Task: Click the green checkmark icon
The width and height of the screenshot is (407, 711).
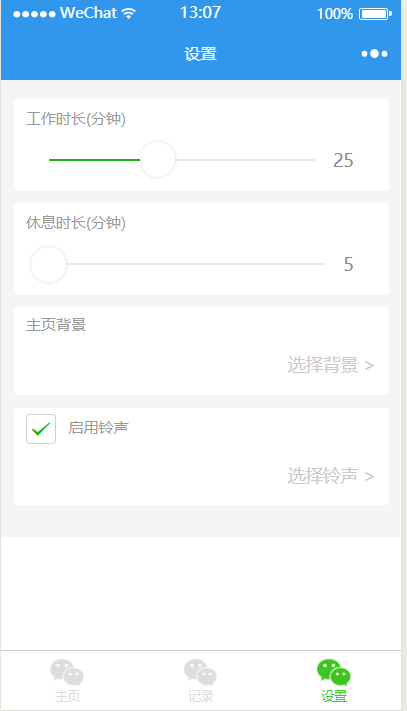Action: (x=41, y=429)
